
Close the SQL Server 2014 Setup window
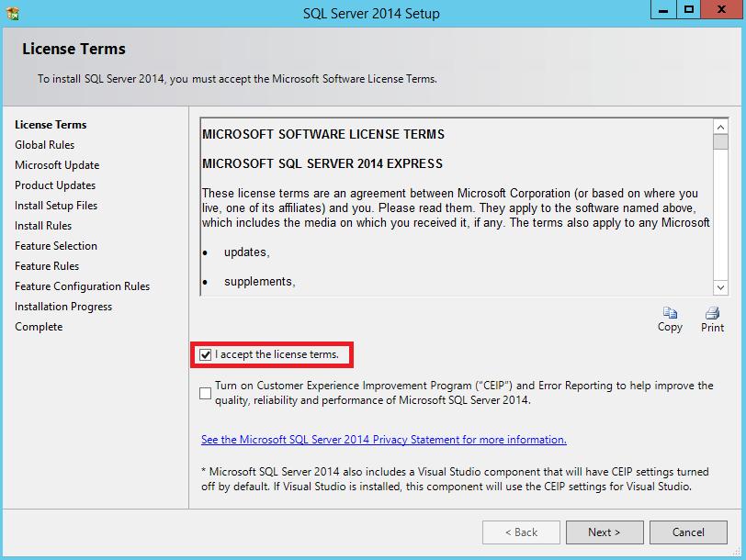click(x=721, y=9)
